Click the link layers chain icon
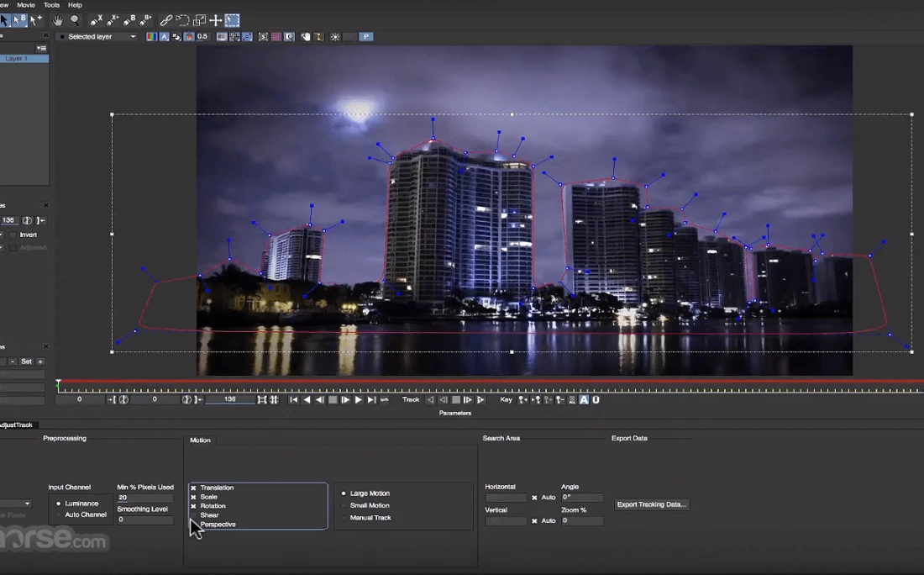 165,20
